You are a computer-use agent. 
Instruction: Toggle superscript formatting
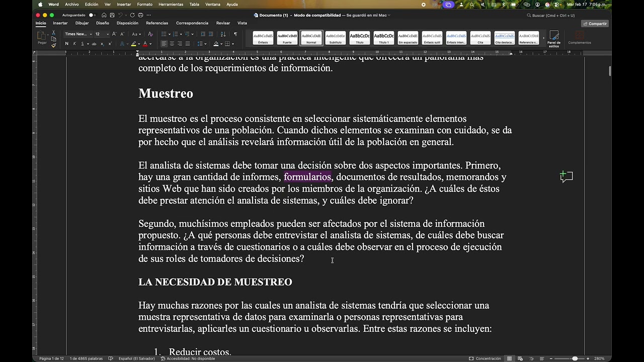(x=110, y=44)
